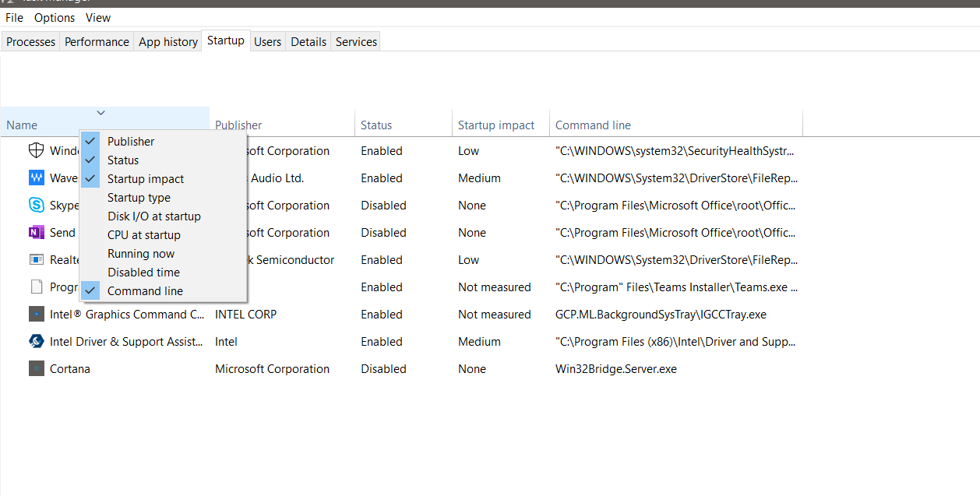This screenshot has height=496, width=980.
Task: Select the Startup tab
Action: coord(226,40)
